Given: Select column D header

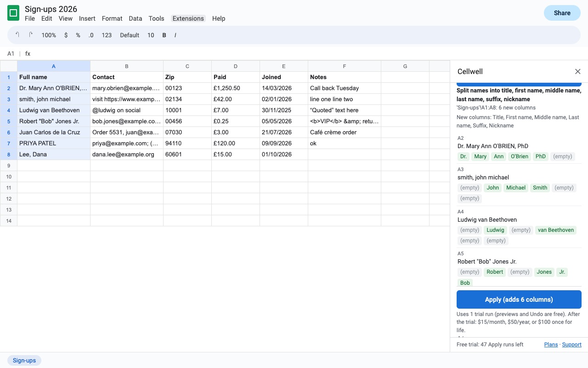Looking at the screenshot, I should pos(236,66).
